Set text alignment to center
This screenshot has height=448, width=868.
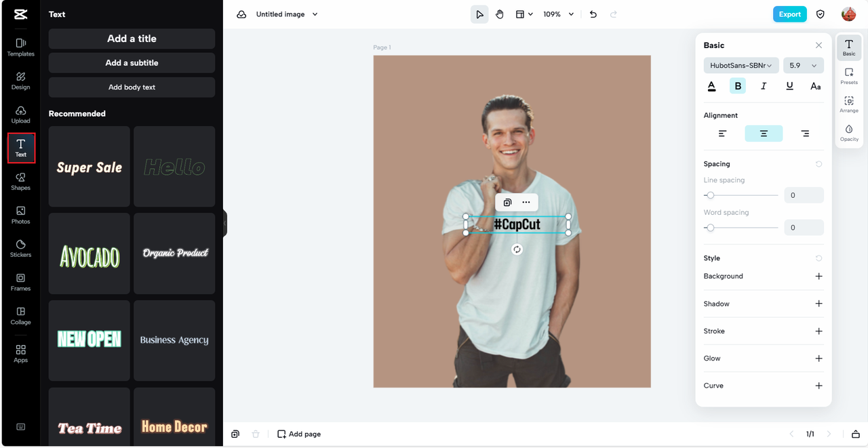[x=764, y=134]
